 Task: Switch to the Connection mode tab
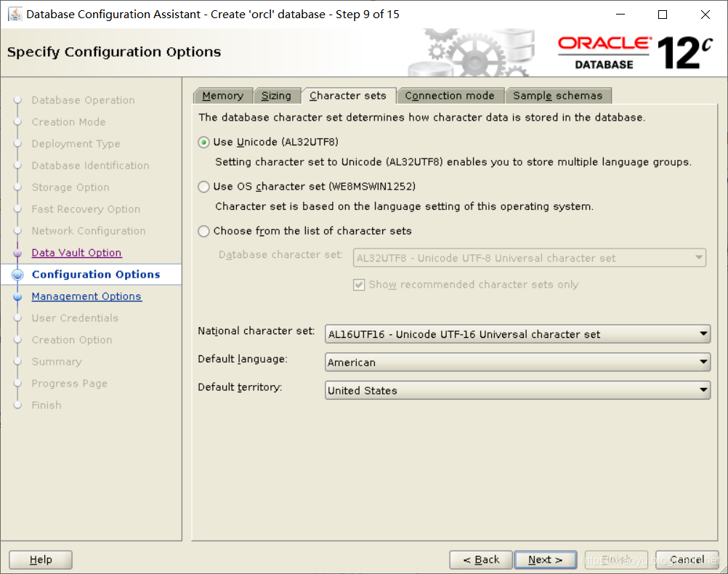pyautogui.click(x=450, y=96)
